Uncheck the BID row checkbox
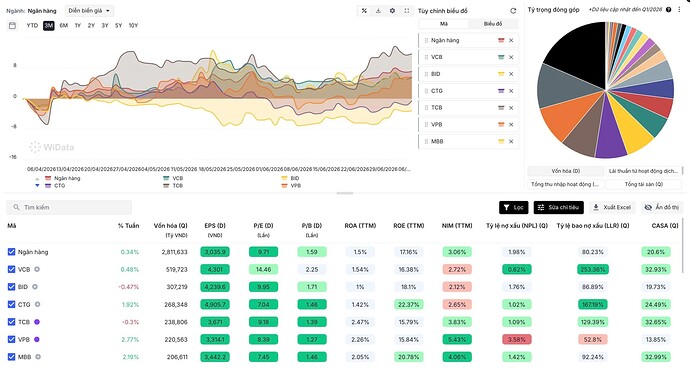 click(x=11, y=287)
